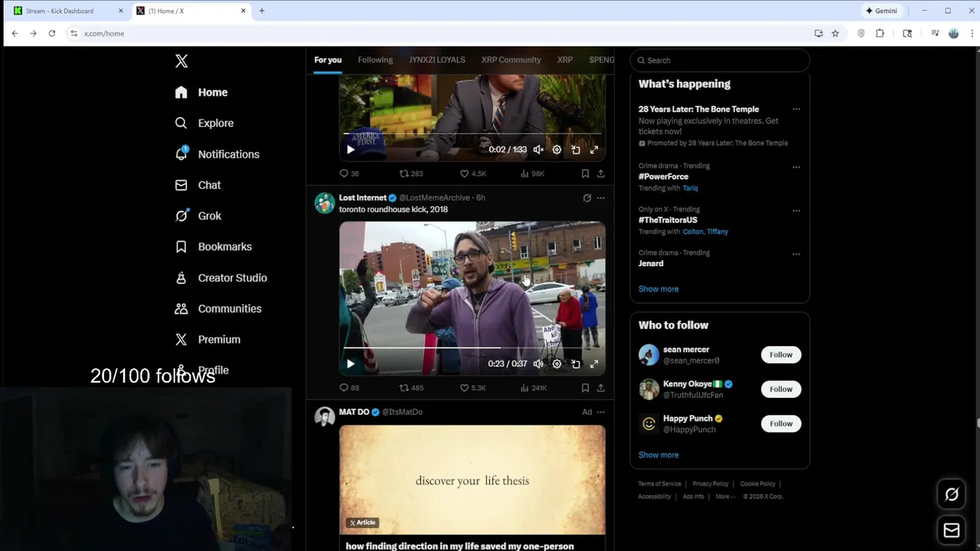980x551 pixels.
Task: Switch to JYNXZI LOYALS tab
Action: [436, 60]
